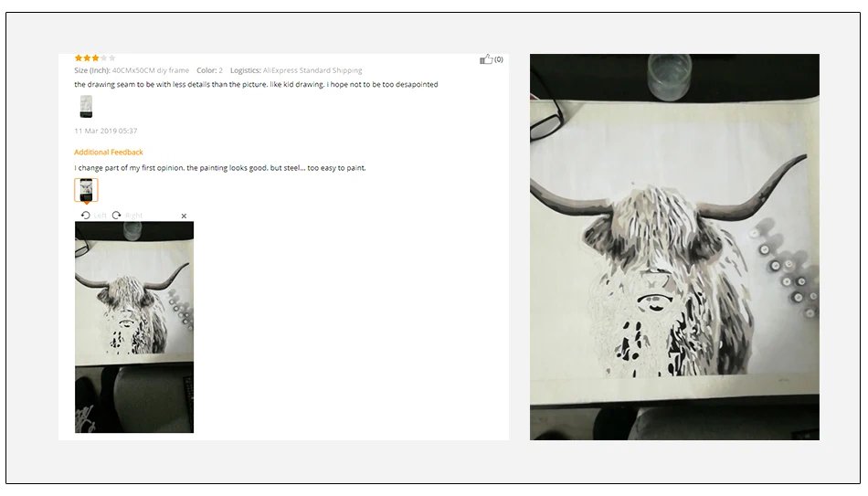Screen dimensions: 868x496
Task: Rotate image left icon
Action: 85,216
